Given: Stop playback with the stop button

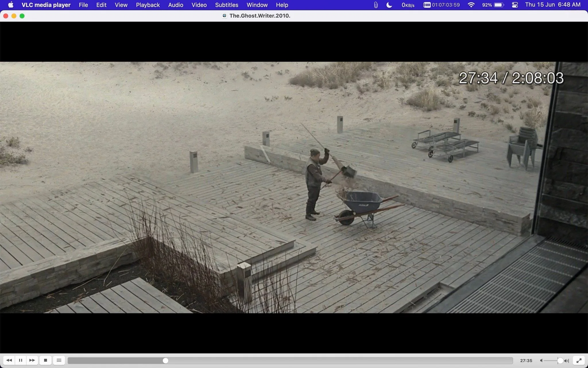Looking at the screenshot, I should click(45, 360).
